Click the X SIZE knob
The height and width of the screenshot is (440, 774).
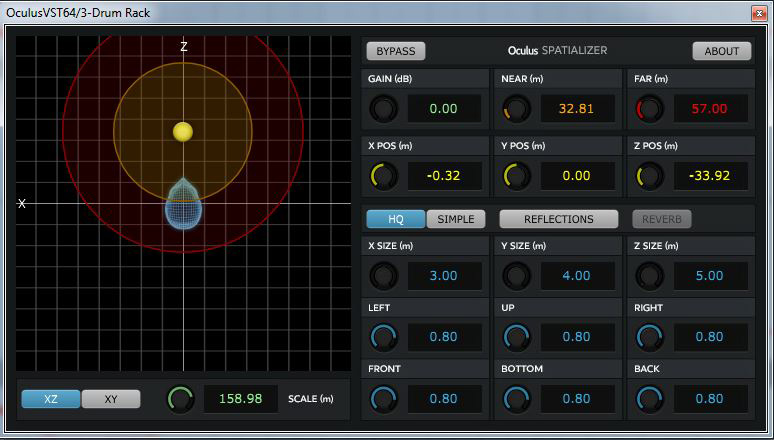(384, 276)
